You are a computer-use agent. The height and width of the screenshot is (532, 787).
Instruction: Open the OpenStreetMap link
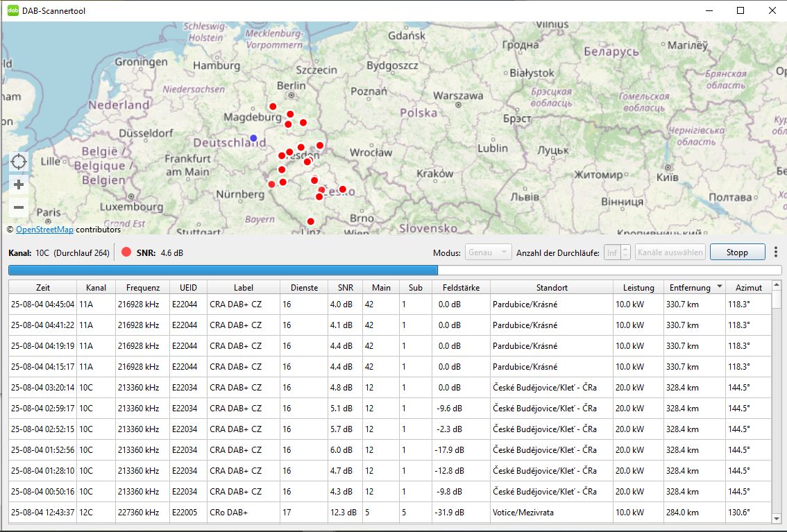click(44, 230)
